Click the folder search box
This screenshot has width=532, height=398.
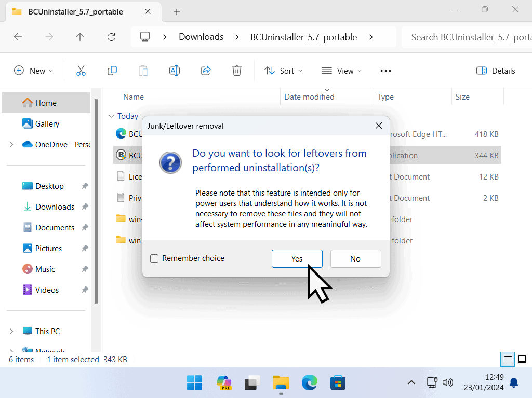point(468,37)
